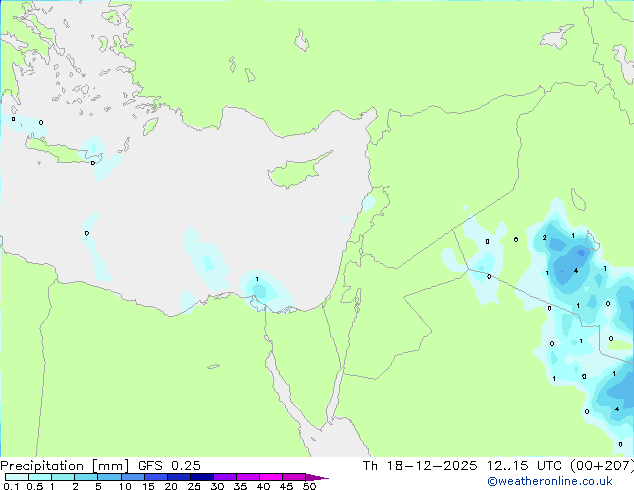Open the weatheronline.co.uk link
Screen dimensions: 634x490
click(x=550, y=481)
